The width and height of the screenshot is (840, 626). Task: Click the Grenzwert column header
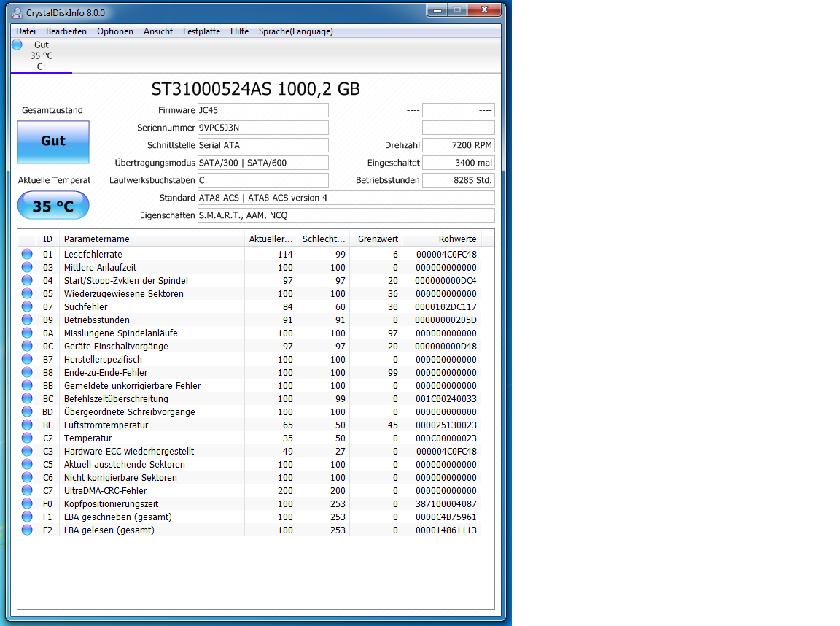click(x=376, y=239)
